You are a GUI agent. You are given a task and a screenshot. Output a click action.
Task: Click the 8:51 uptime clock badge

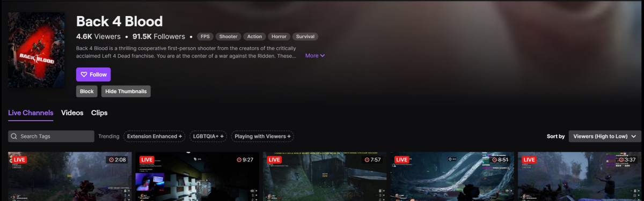[x=499, y=160]
